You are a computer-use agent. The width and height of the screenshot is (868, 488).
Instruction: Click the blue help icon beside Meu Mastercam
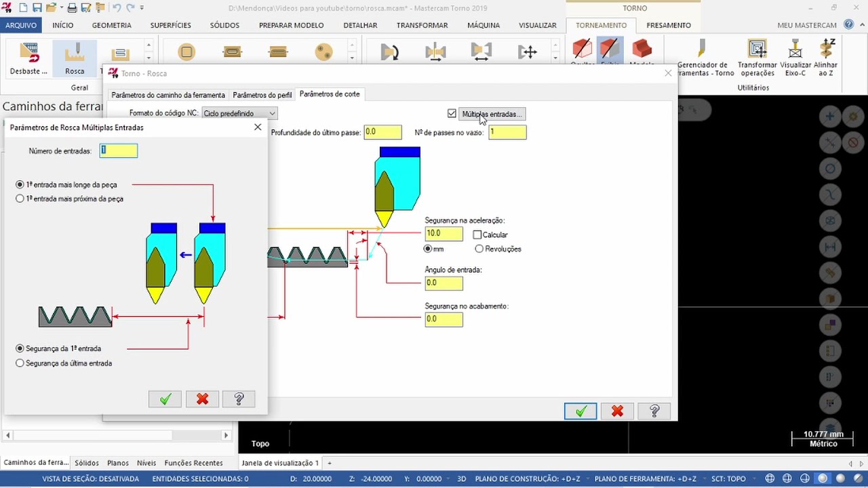click(x=849, y=25)
